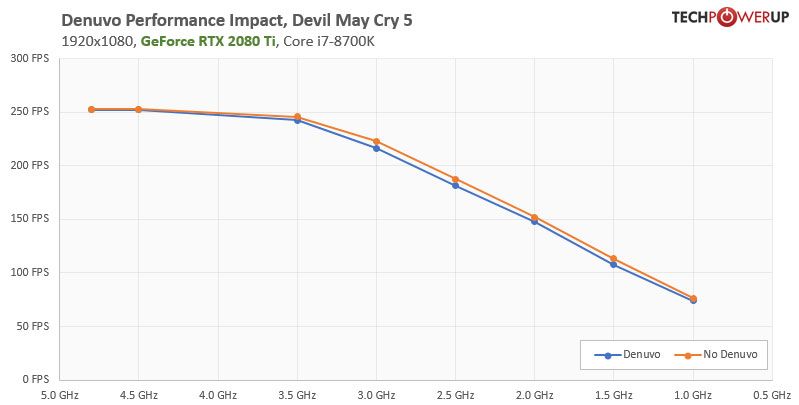Select the "Denuvo" legend label text
The height and width of the screenshot is (405, 799).
[641, 354]
